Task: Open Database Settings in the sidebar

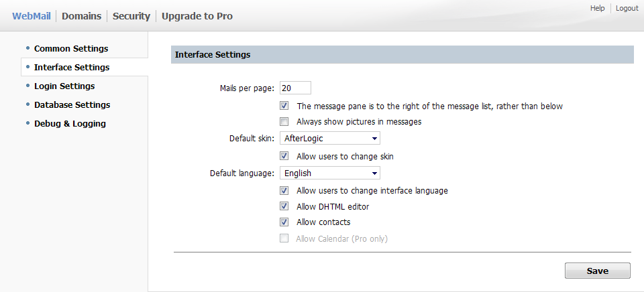Action: tap(72, 104)
